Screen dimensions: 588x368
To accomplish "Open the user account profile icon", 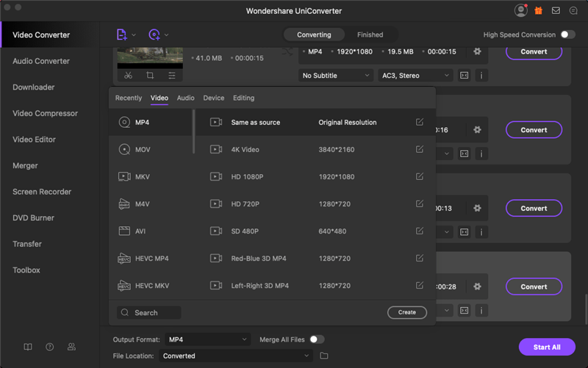I will 520,10.
